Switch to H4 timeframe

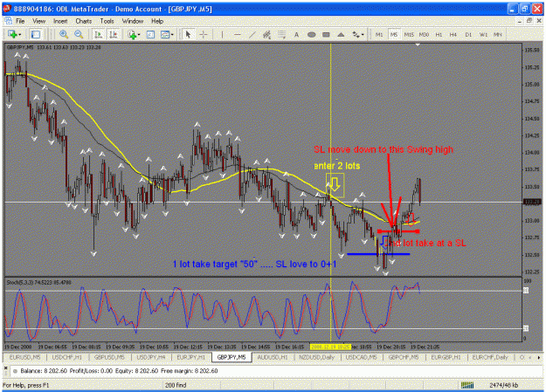[x=453, y=34]
